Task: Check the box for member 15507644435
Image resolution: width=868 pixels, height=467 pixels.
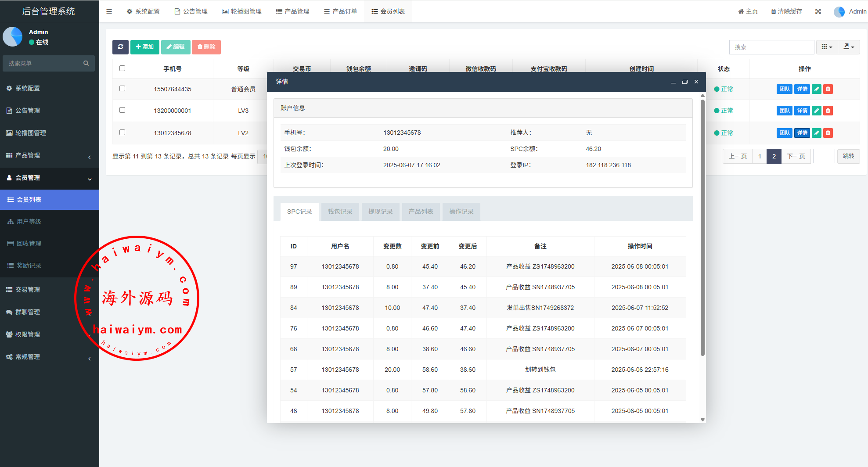Action: click(x=122, y=89)
